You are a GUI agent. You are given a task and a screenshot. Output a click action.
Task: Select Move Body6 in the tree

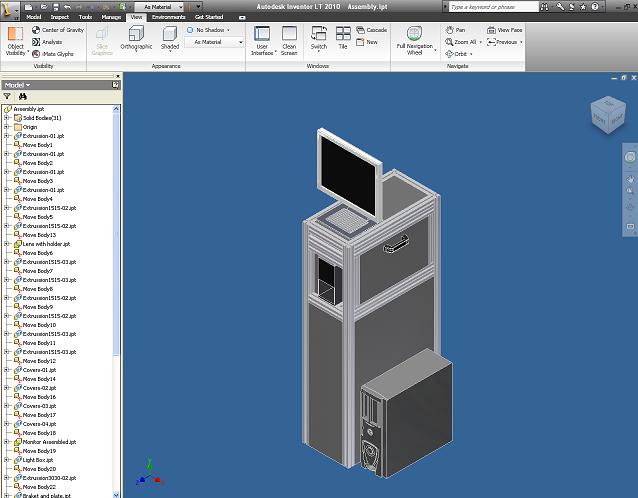pyautogui.click(x=37, y=253)
